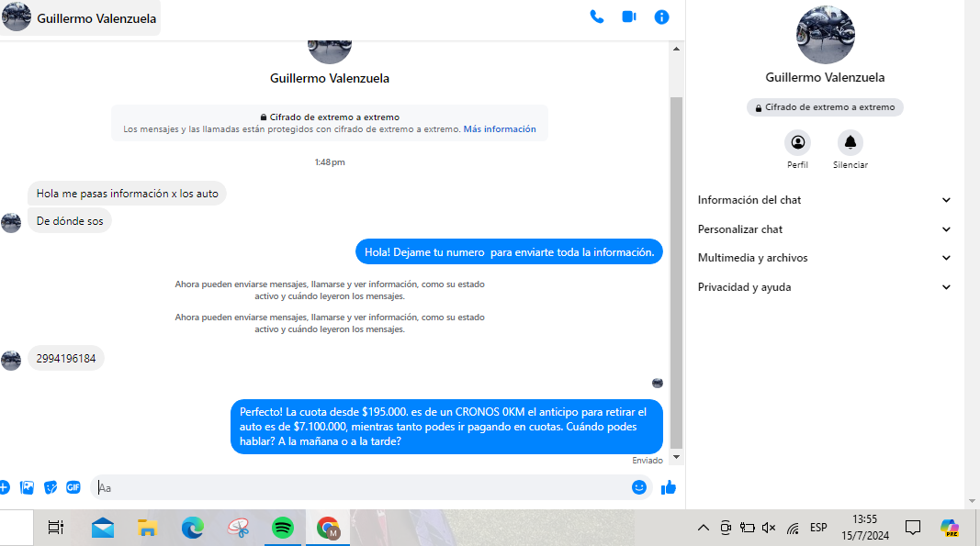Send a thumbs-up like

669,487
